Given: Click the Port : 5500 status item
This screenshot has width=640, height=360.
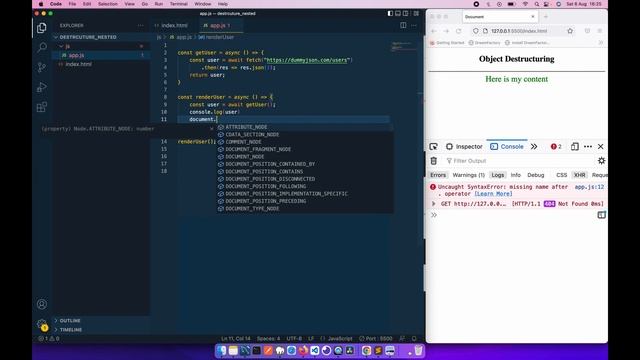Looking at the screenshot, I should point(376,338).
